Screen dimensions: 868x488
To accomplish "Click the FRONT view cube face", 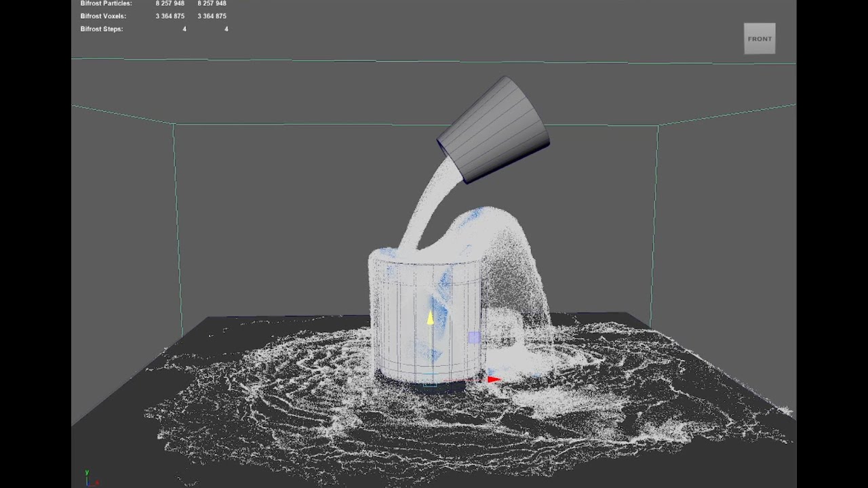I will [759, 39].
